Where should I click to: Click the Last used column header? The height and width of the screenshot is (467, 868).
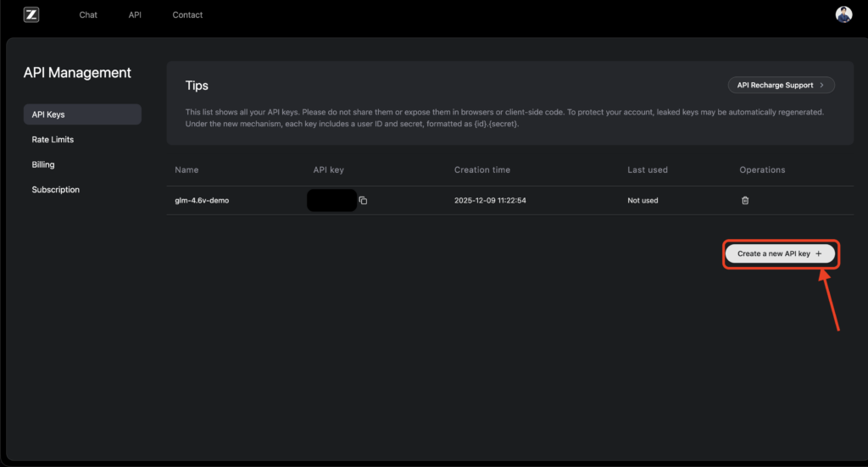(648, 170)
